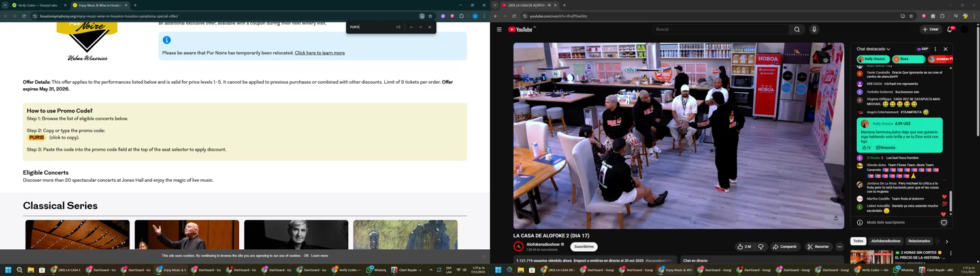Open taskbar search on left monitor
The width and height of the screenshot is (980, 276).
[x=20, y=270]
